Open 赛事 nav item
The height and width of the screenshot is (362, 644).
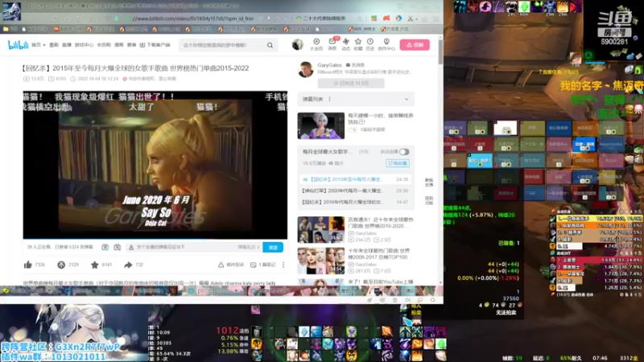pos(131,45)
